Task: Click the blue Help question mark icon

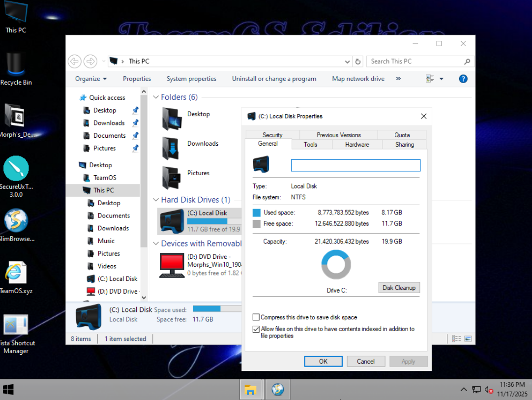Action: [463, 79]
